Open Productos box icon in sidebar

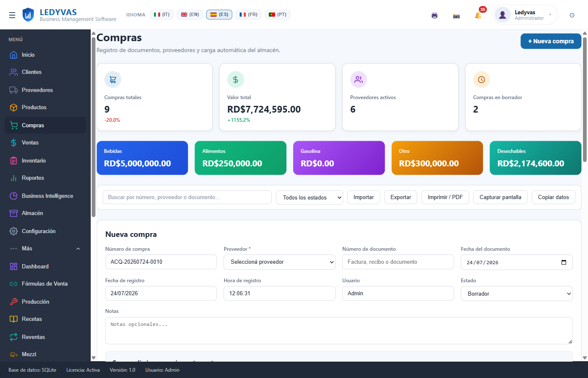[x=13, y=107]
